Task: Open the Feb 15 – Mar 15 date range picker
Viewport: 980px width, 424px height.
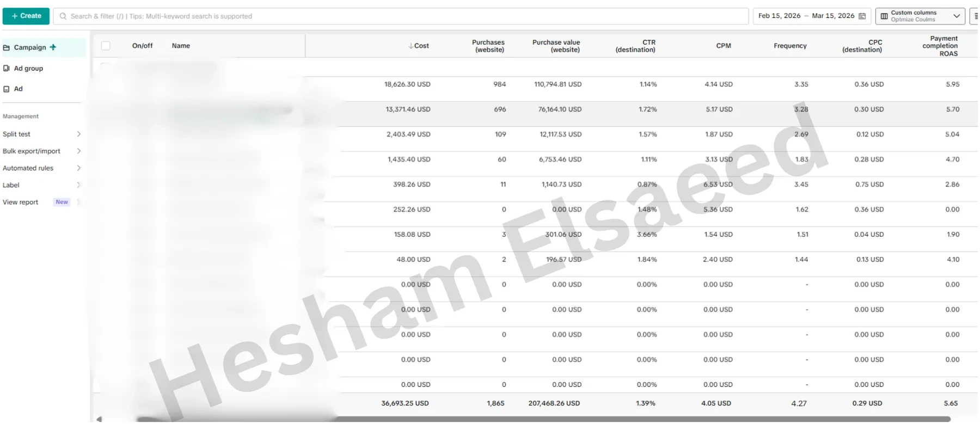Action: click(812, 16)
